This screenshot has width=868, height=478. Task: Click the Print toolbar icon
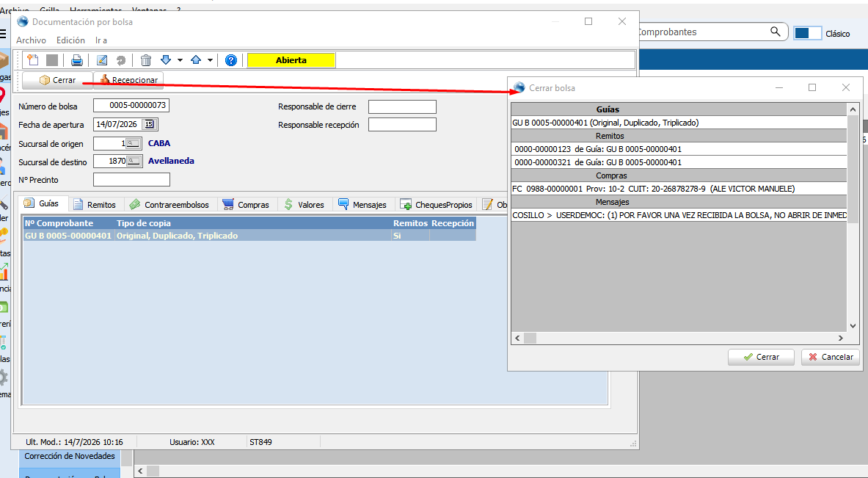[77, 59]
